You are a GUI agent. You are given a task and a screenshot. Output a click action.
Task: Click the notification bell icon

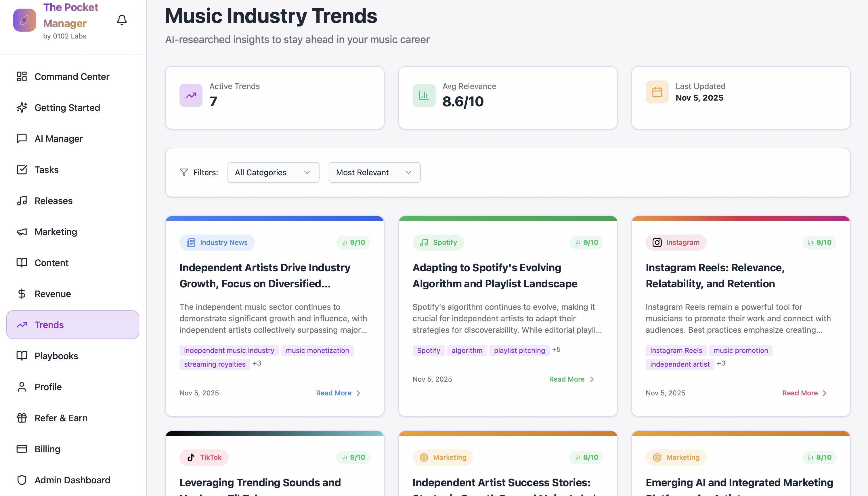tap(122, 20)
